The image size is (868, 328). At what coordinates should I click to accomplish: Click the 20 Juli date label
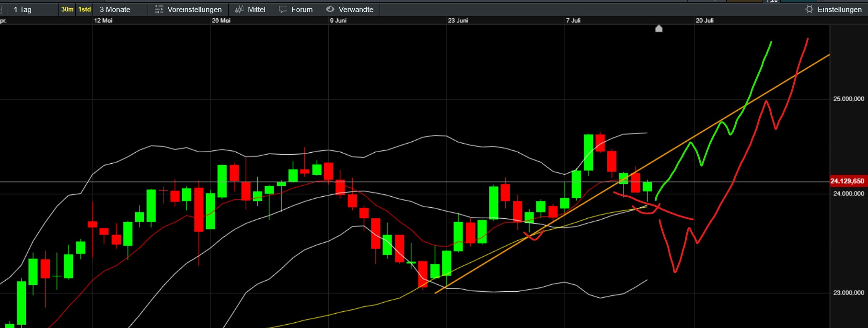pyautogui.click(x=705, y=21)
